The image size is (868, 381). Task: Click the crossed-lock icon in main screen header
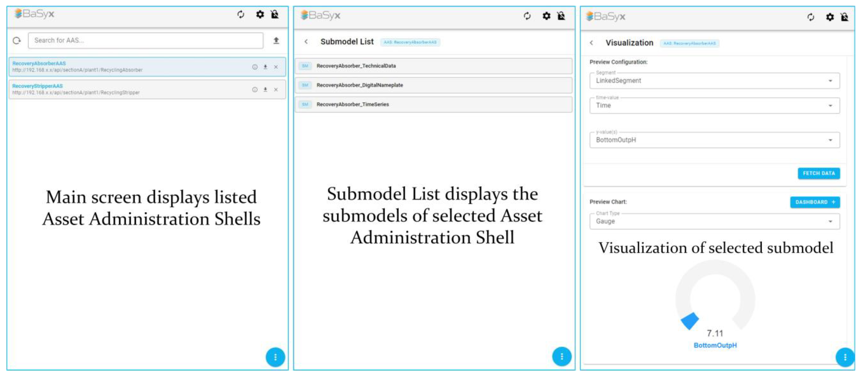coord(275,14)
